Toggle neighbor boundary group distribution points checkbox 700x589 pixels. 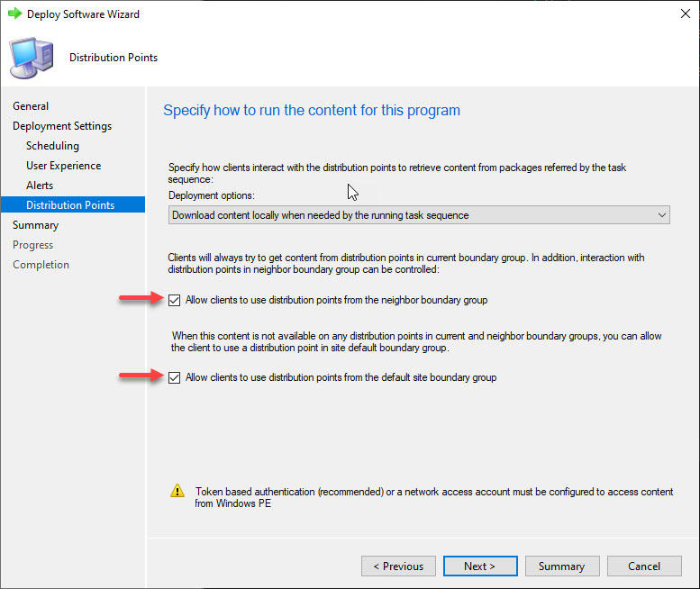[174, 300]
